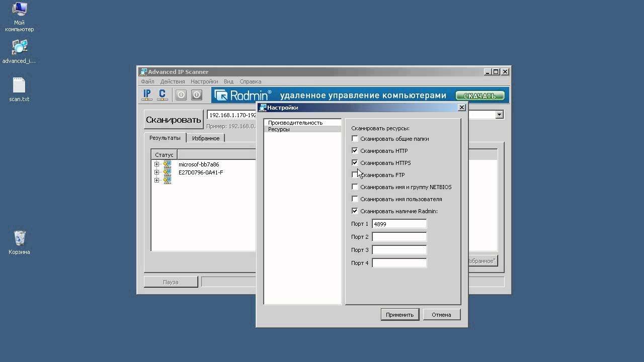Click the IP toolbar icon

click(147, 95)
